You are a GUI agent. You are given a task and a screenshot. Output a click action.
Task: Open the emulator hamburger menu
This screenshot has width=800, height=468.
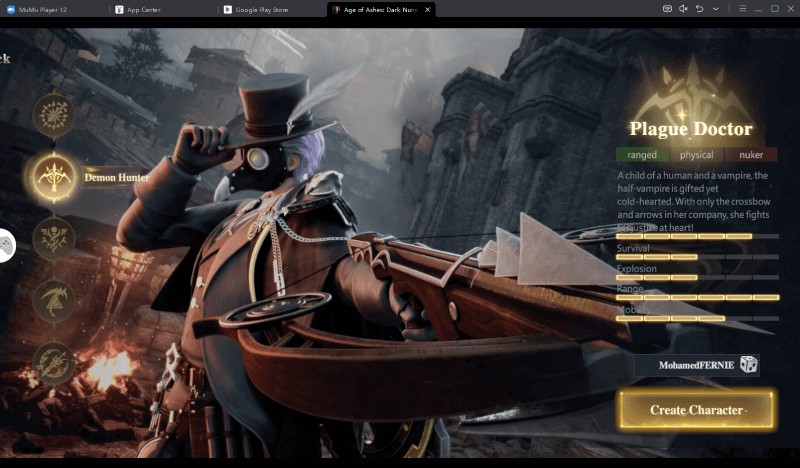click(742, 9)
